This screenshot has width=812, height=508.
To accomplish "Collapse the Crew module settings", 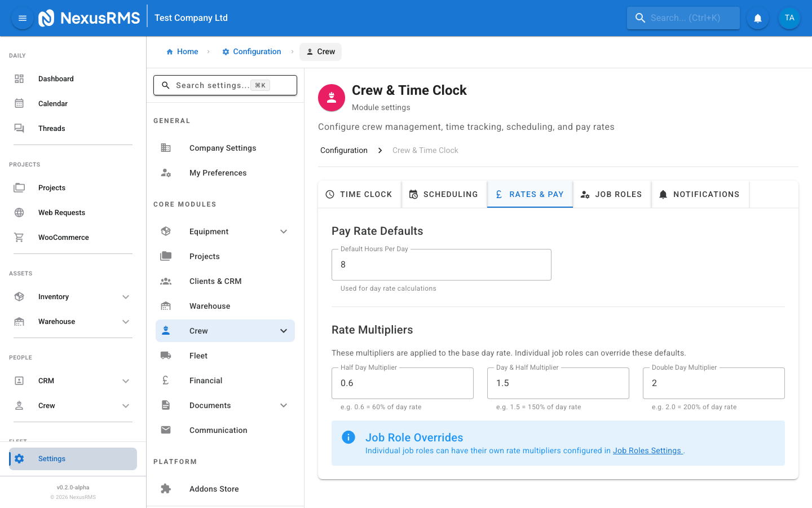I will click(283, 330).
